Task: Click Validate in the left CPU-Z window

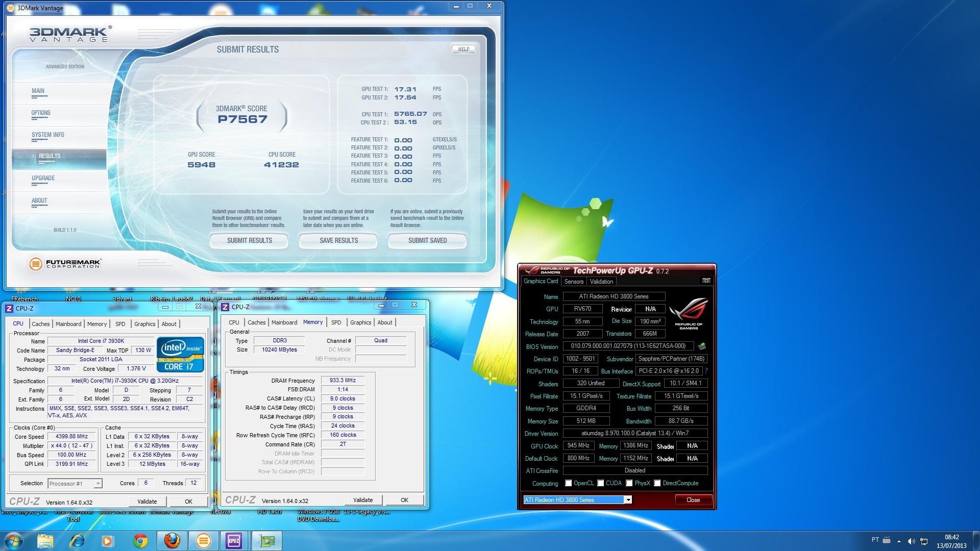Action: click(147, 502)
